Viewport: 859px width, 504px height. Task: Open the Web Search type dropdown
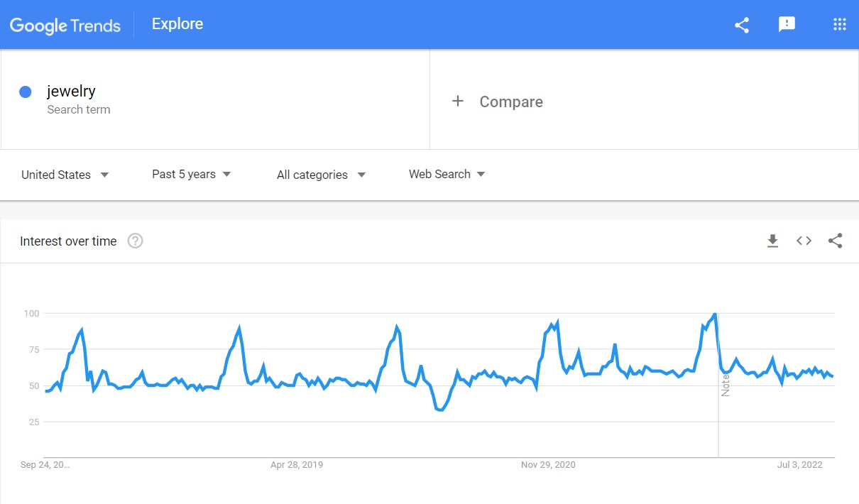[447, 174]
